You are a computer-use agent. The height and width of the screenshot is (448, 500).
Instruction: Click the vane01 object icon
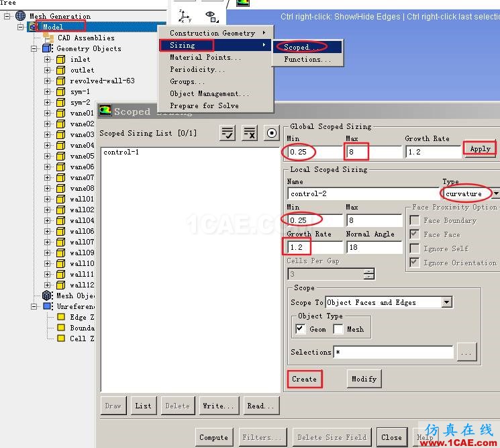[x=60, y=114]
